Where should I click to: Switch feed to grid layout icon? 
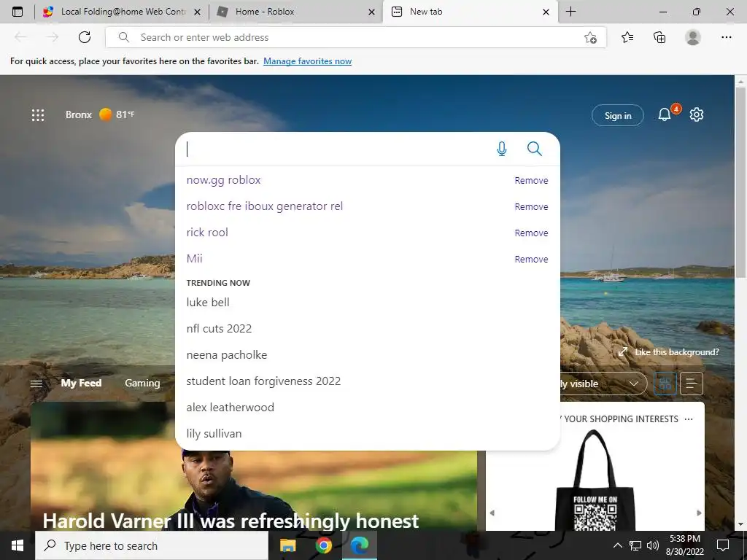coord(665,384)
